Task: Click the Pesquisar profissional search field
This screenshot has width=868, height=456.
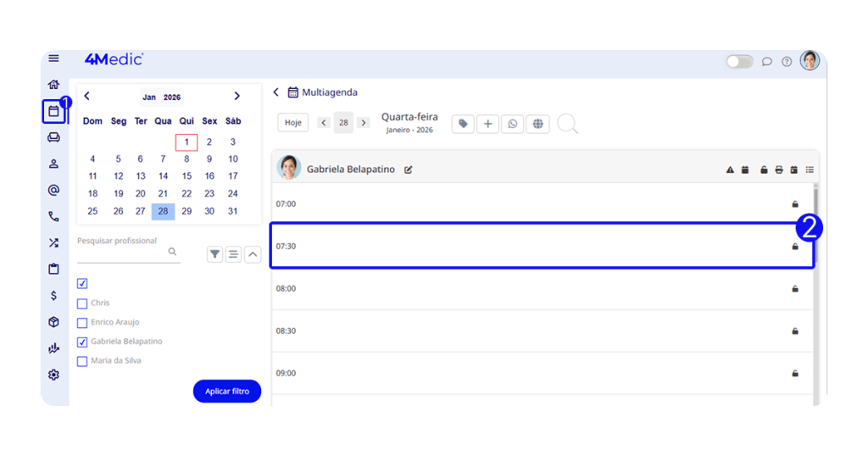Action: point(123,252)
